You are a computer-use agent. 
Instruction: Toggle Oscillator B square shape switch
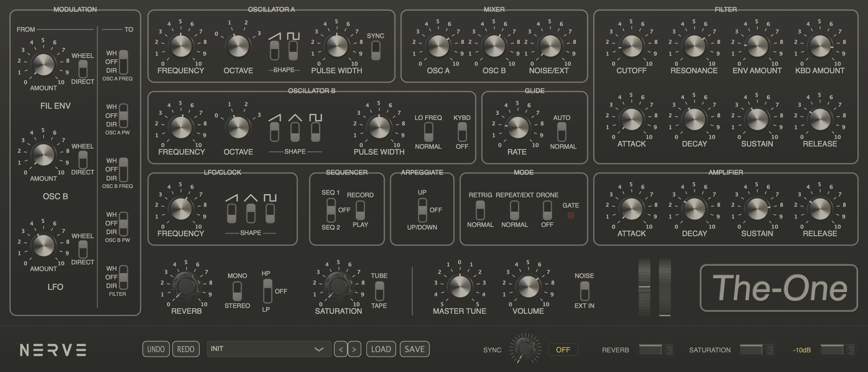(x=316, y=132)
